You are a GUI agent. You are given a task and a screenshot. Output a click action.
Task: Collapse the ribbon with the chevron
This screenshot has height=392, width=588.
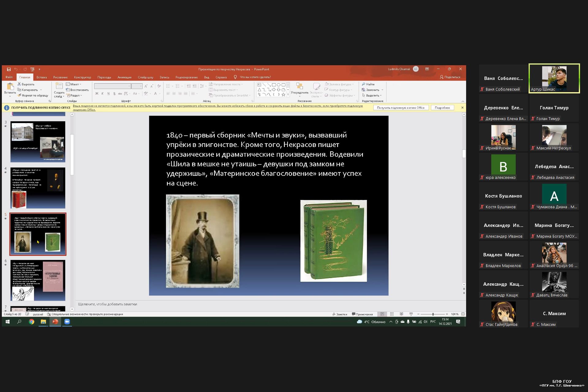coord(463,101)
